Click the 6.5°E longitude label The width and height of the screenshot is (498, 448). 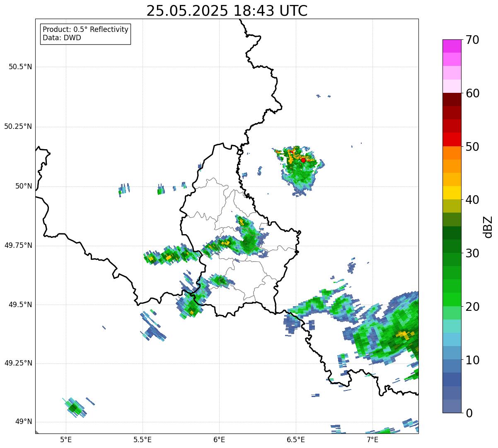tap(296, 440)
